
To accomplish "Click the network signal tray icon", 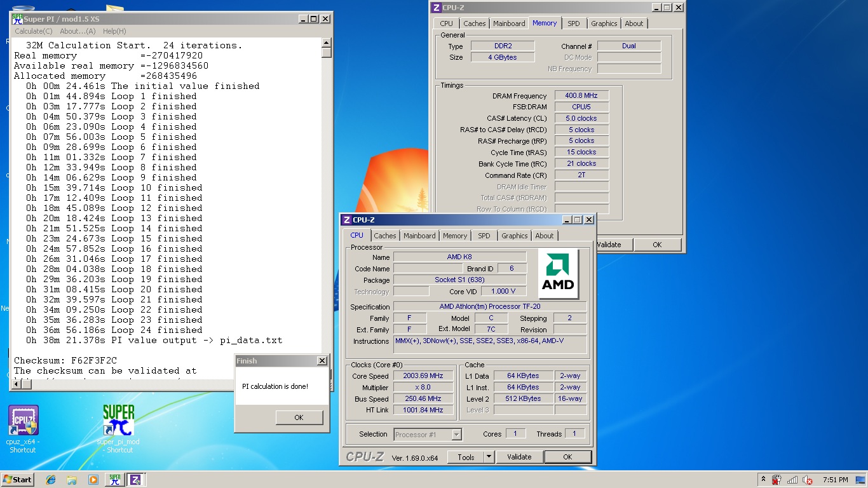I will (792, 480).
